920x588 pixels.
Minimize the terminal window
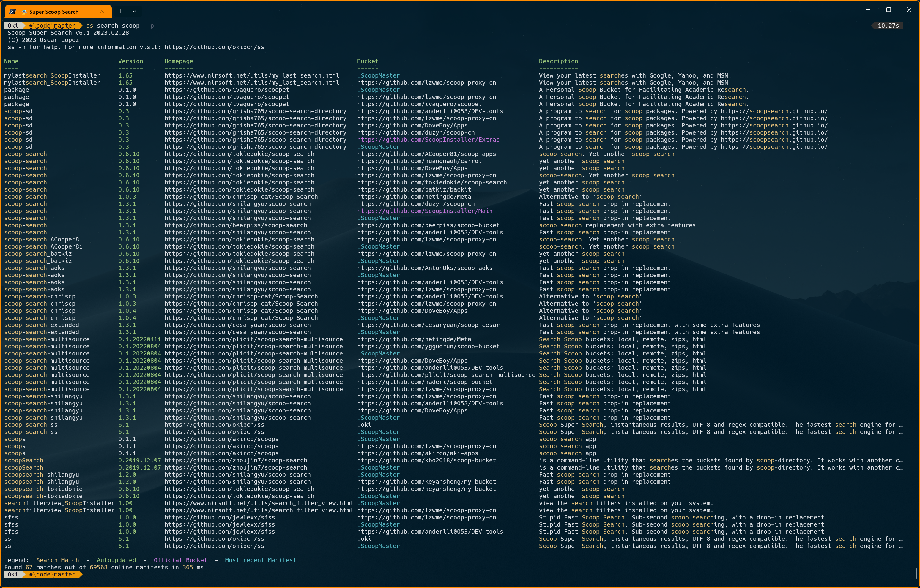pyautogui.click(x=868, y=10)
